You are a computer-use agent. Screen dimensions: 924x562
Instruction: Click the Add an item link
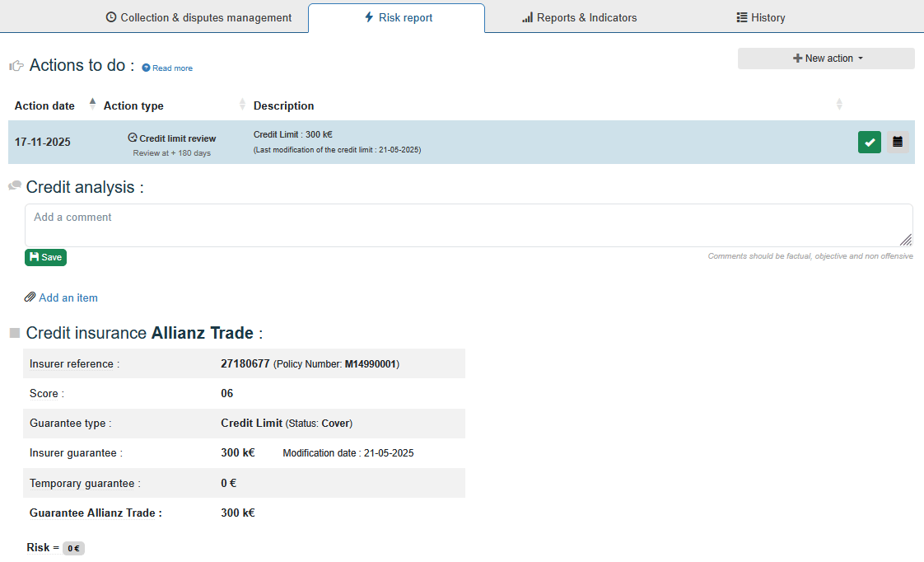[x=68, y=297]
